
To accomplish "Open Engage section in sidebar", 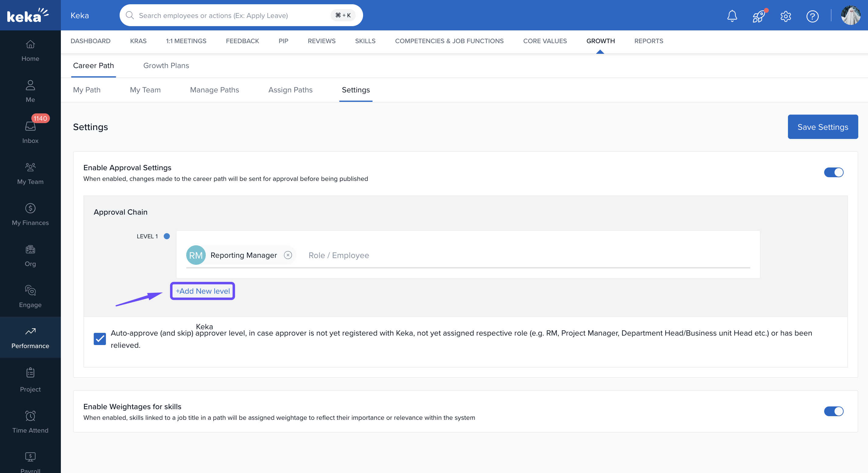I will click(30, 296).
